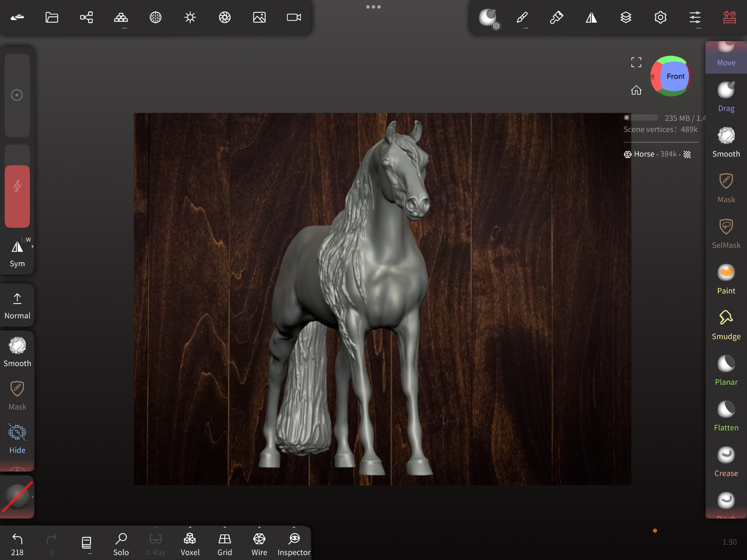Click the Front view orientation sphere
Screen dimensions: 747x560
[x=672, y=76]
